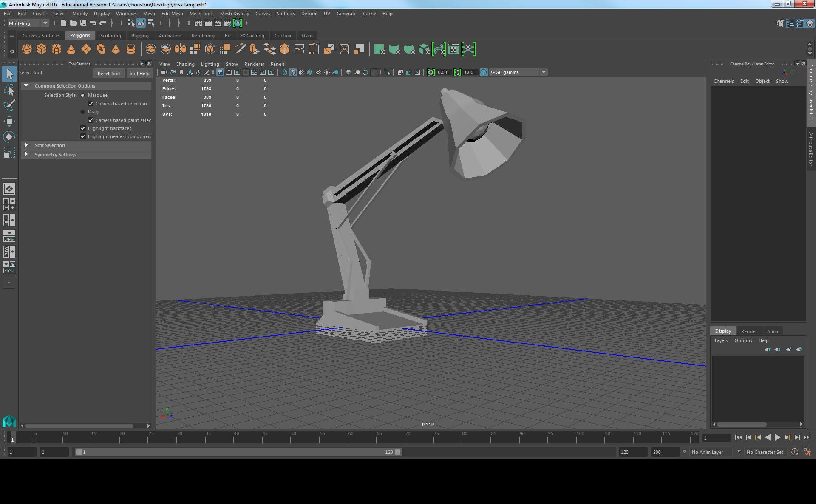Viewport: 816px width, 504px height.
Task: Select the Rotate tool in toolbox
Action: [9, 137]
